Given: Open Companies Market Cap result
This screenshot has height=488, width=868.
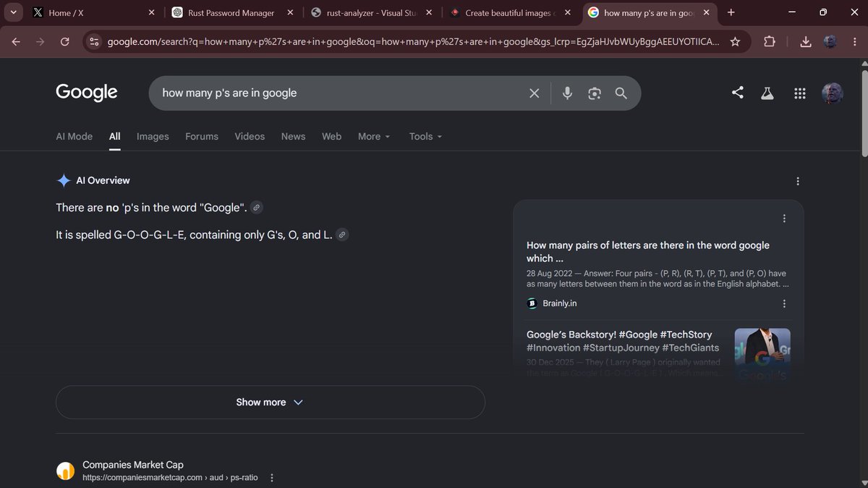Looking at the screenshot, I should click(133, 465).
